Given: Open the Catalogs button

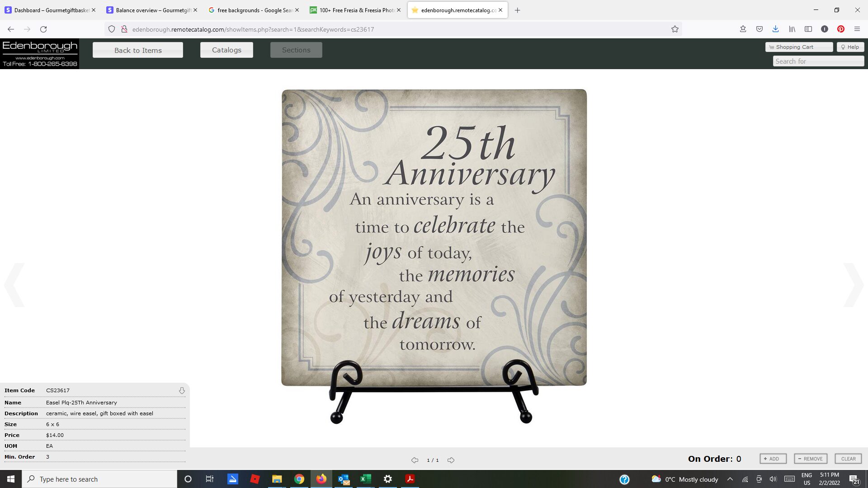Looking at the screenshot, I should pos(226,50).
